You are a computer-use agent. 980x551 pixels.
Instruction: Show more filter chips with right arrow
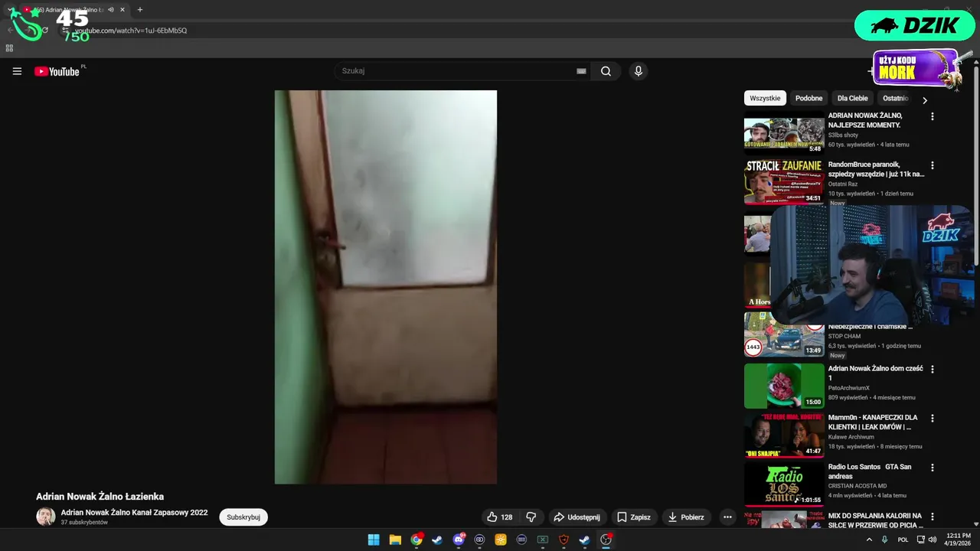924,100
